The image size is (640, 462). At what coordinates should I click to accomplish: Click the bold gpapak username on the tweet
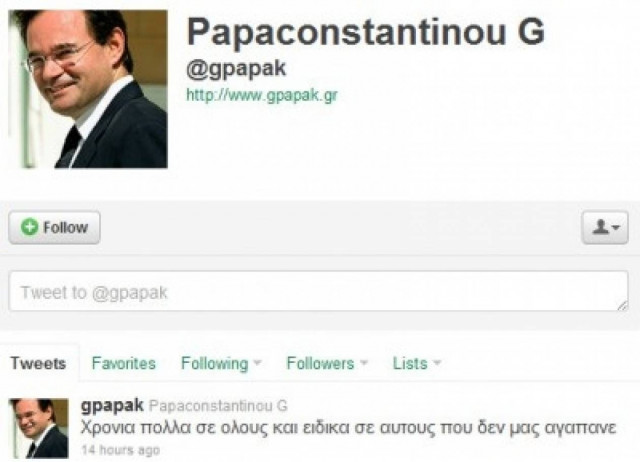coord(112,406)
